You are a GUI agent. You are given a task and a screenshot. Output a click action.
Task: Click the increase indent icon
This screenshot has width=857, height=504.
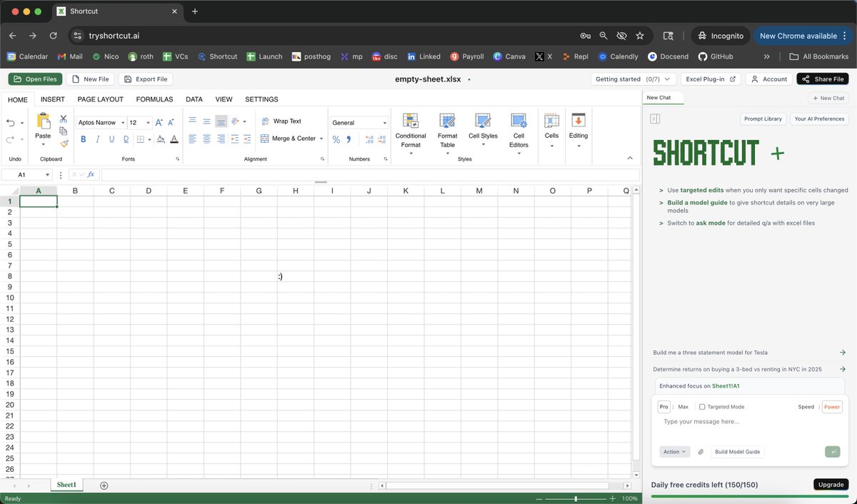coord(247,138)
